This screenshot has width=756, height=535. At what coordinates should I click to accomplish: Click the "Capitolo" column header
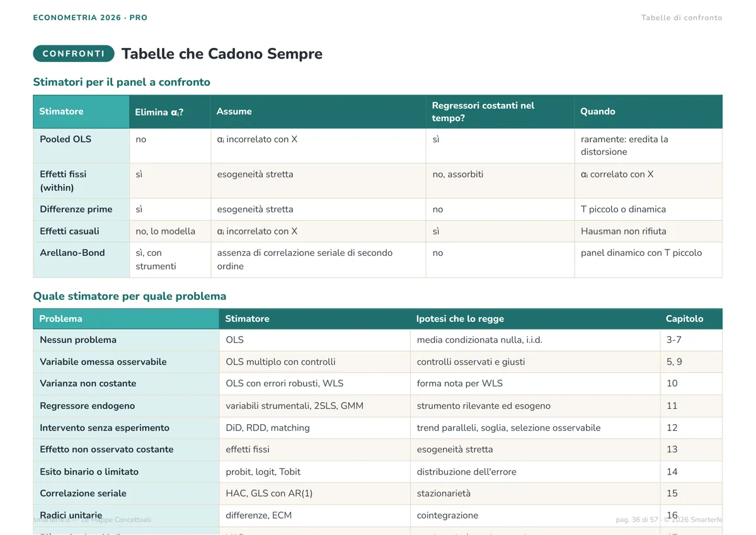point(691,319)
